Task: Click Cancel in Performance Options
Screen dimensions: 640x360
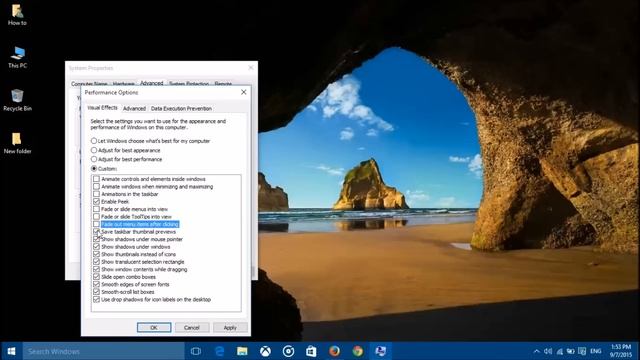Action: click(192, 327)
